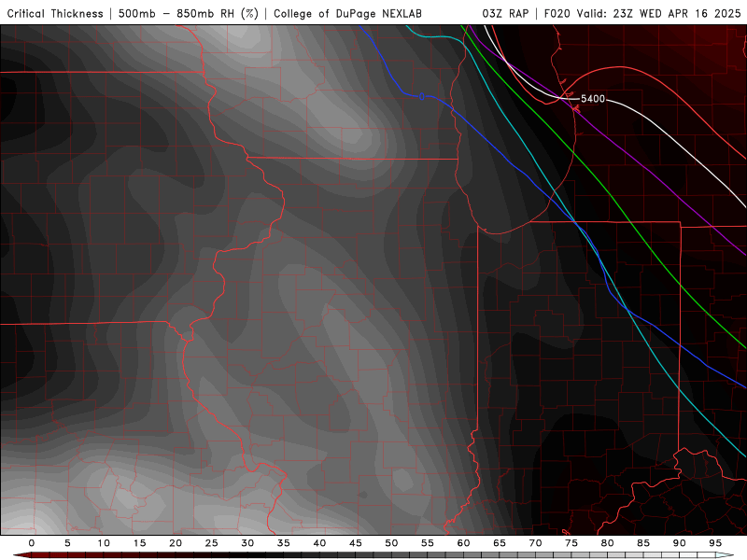Click the colorbar tick label "95"
This screenshot has width=747, height=560.
pyautogui.click(x=715, y=543)
